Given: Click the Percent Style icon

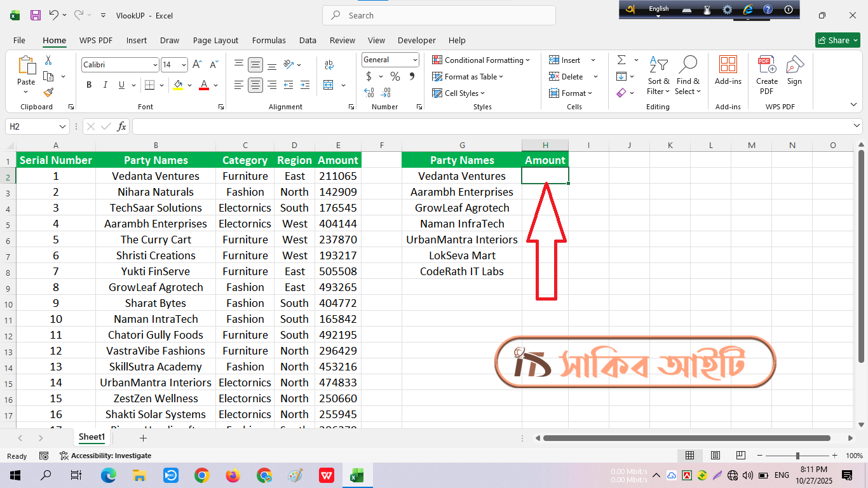Looking at the screenshot, I should [x=395, y=77].
